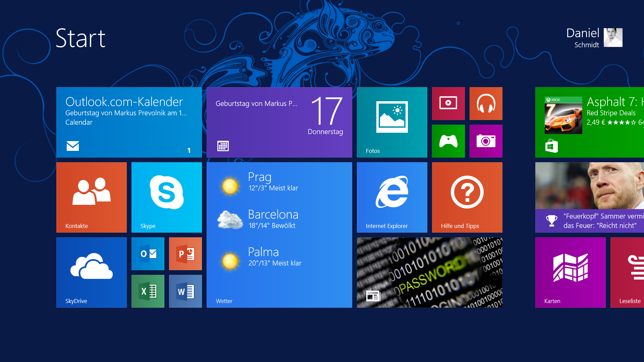Launch the Outlook small tile
This screenshot has height=362, width=644.
point(148,254)
